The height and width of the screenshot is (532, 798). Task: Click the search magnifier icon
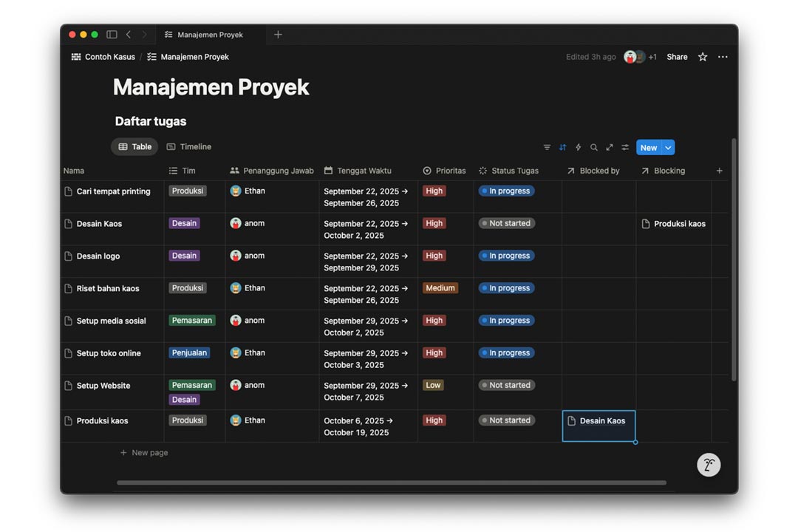[x=593, y=148]
